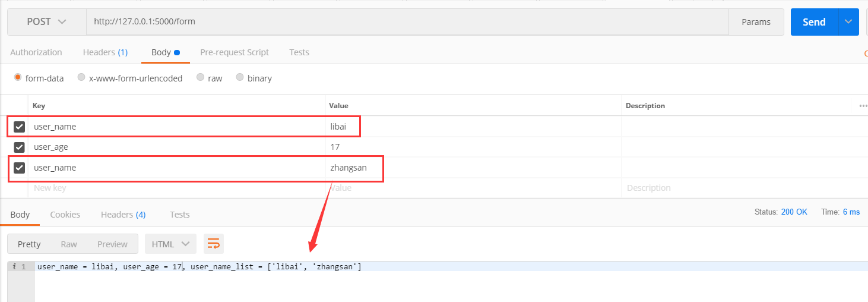Switch response view to Pretty
The width and height of the screenshot is (868, 302).
(x=29, y=244)
